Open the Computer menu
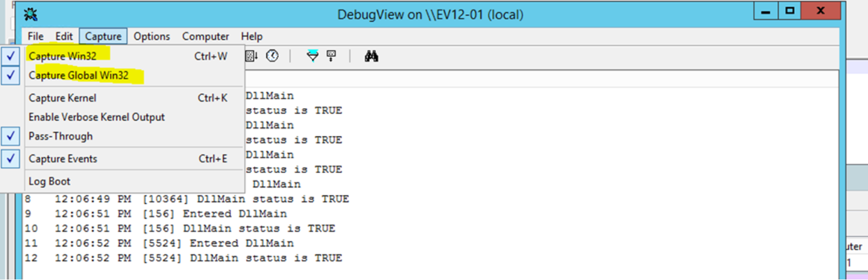Viewport: 868px width, 280px height. coord(205,36)
